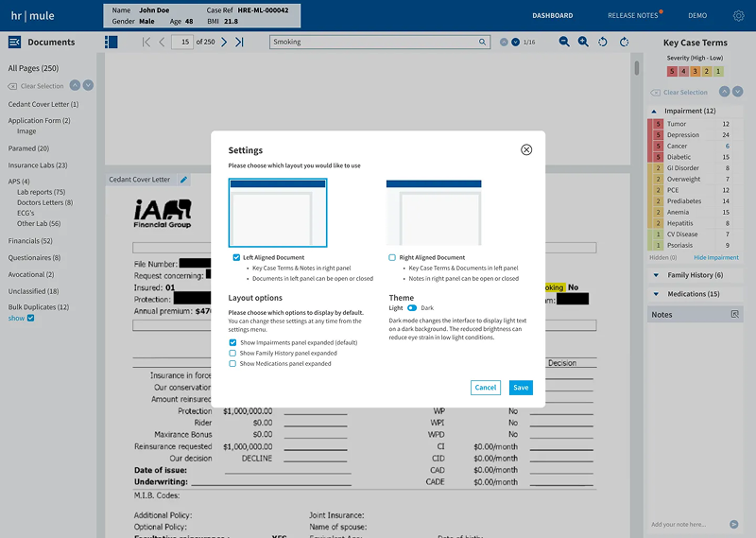Toggle Bulk Duplicates show checkbox
Image resolution: width=756 pixels, height=538 pixels.
[31, 318]
